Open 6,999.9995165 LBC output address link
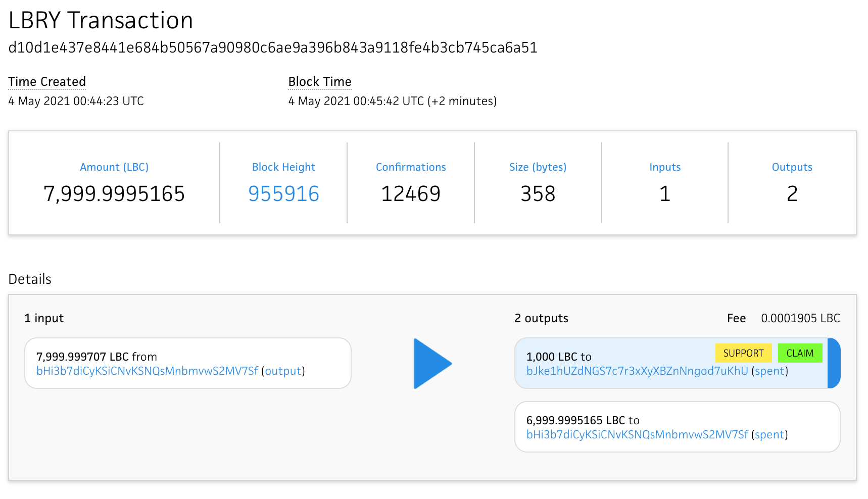The image size is (868, 499). 637,435
